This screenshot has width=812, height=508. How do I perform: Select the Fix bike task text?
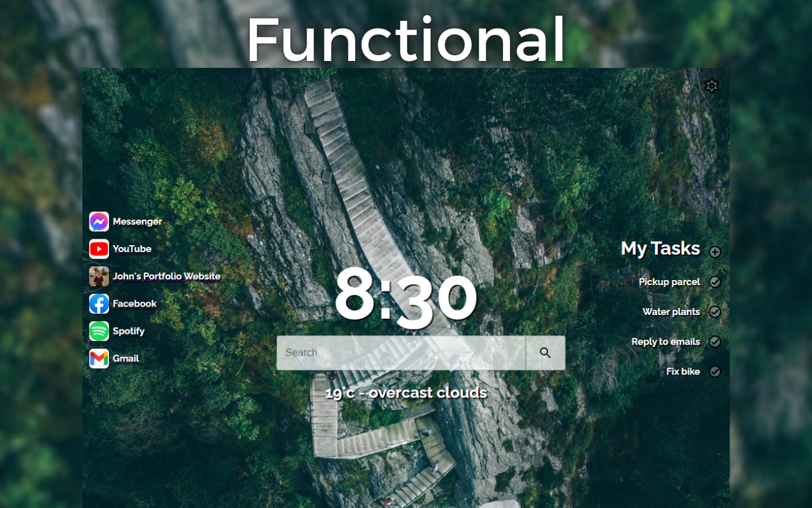[x=683, y=371]
